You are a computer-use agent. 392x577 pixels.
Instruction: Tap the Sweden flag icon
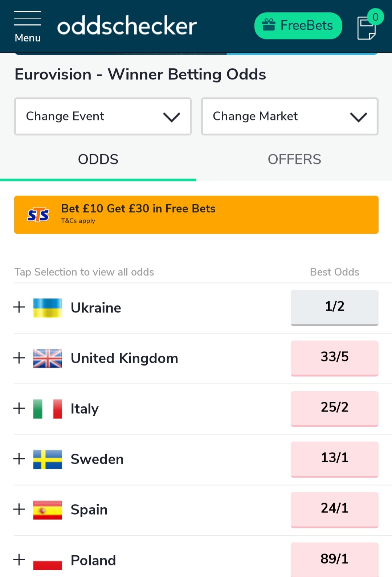[x=48, y=459]
